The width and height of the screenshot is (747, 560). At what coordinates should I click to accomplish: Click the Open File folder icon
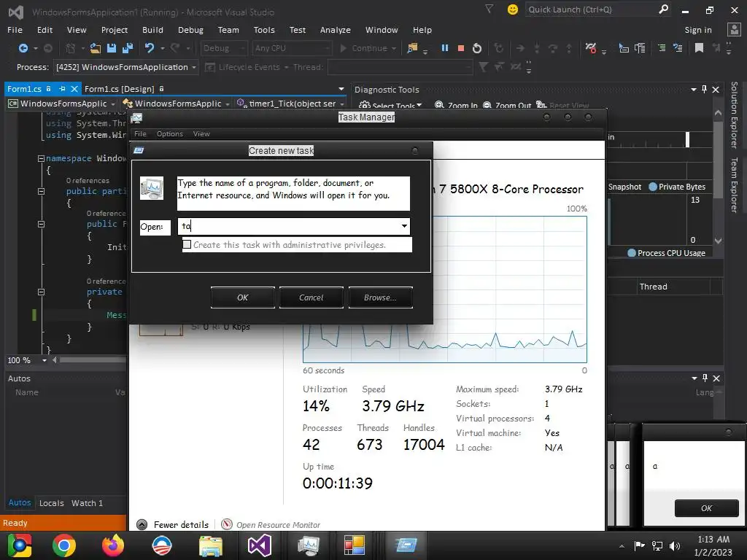pos(96,48)
